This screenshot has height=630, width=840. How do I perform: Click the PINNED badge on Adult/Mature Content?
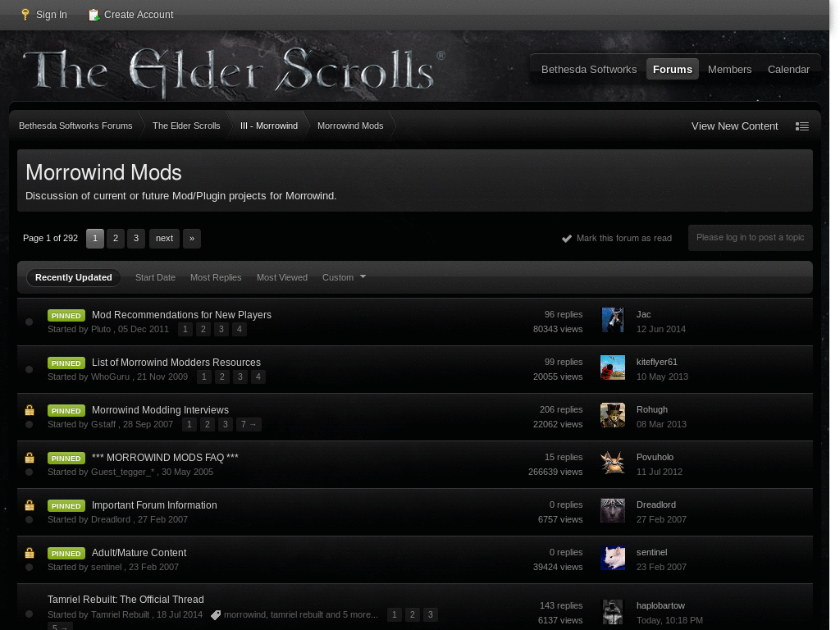tap(66, 554)
